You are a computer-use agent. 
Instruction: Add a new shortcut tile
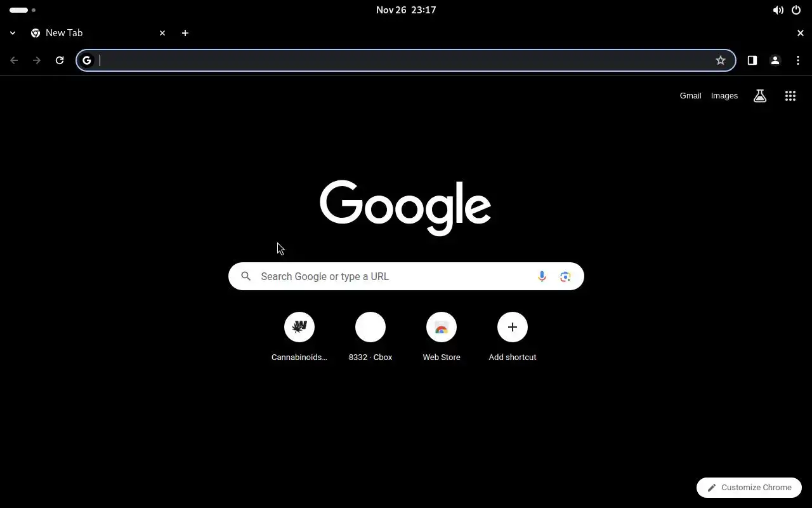tap(513, 337)
